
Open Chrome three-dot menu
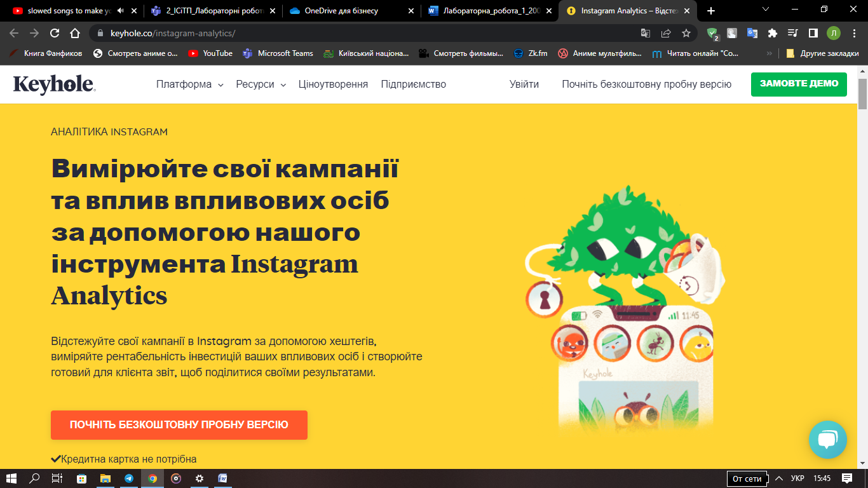coord(855,33)
